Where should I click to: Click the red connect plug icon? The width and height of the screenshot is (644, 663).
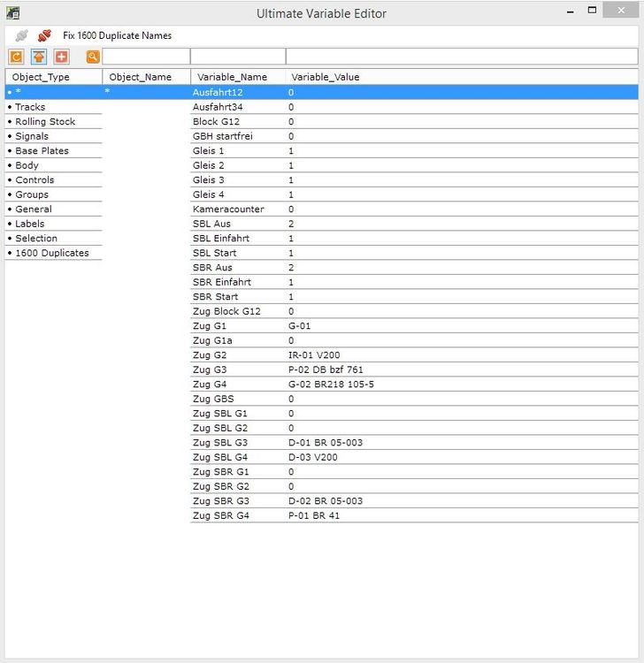(x=44, y=35)
